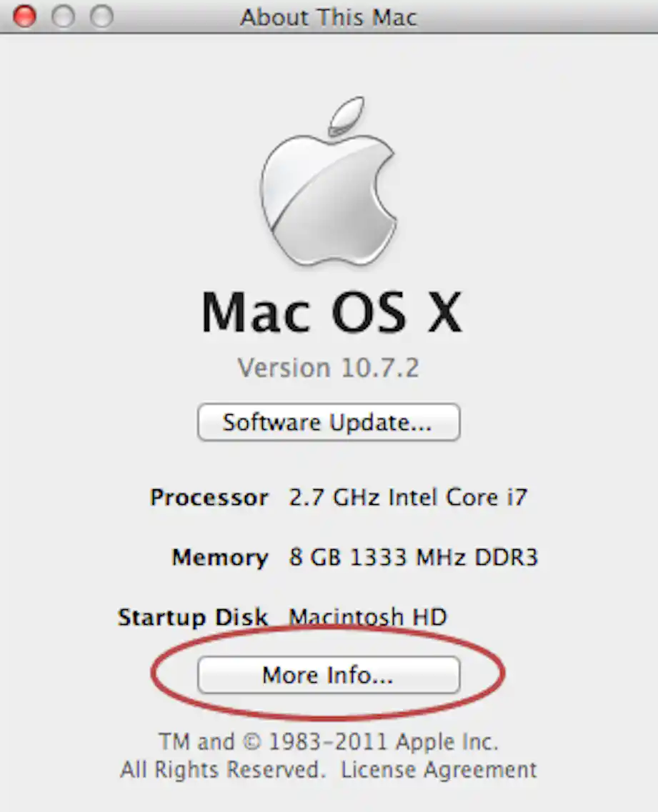Click the leaf atop the Apple logo

point(346,113)
